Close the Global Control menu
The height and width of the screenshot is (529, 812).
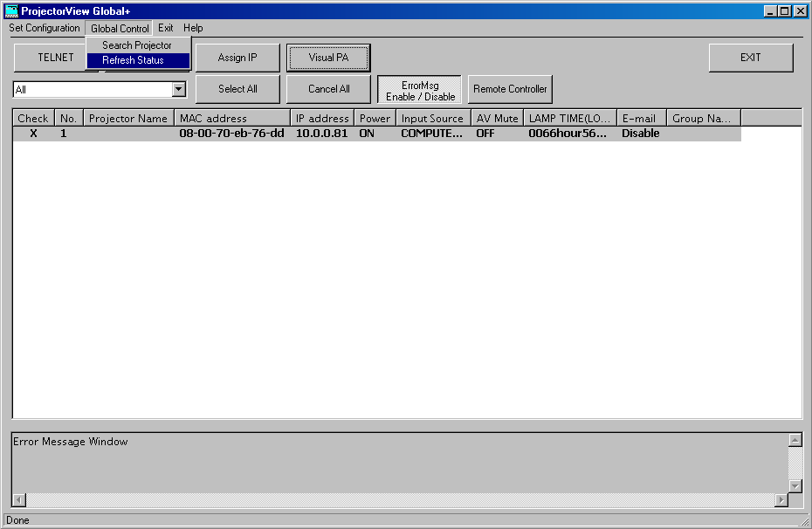click(119, 28)
